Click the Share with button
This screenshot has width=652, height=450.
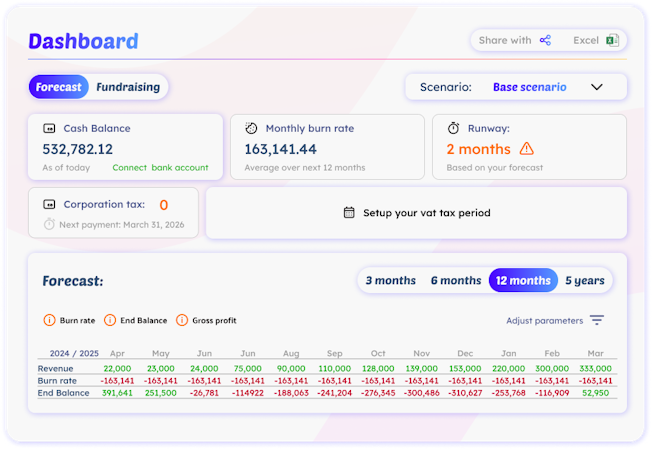[515, 40]
